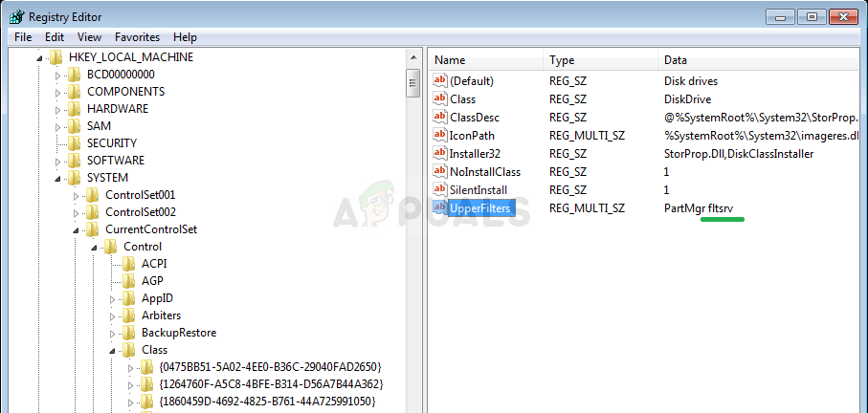Expand the HARDWARE key
This screenshot has width=868, height=413.
(57, 109)
